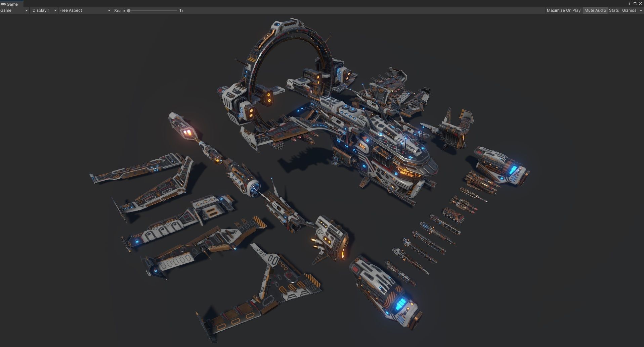The height and width of the screenshot is (347, 644).
Task: Toggle Maximize On Play
Action: [x=563, y=10]
